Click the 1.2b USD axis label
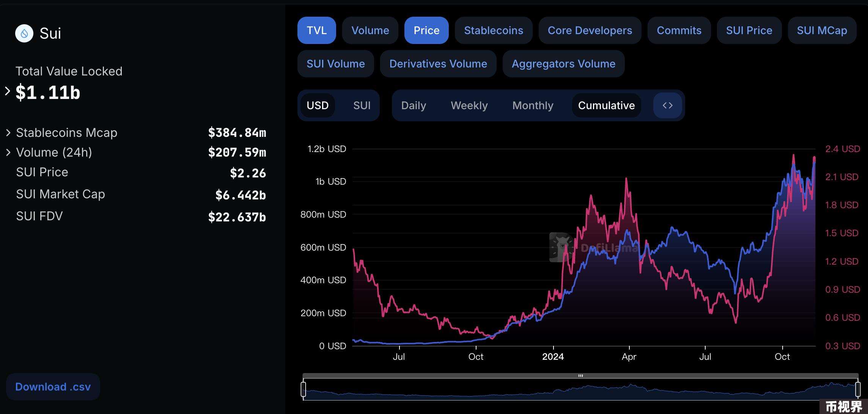Screen dimensions: 868x414 click(x=327, y=149)
